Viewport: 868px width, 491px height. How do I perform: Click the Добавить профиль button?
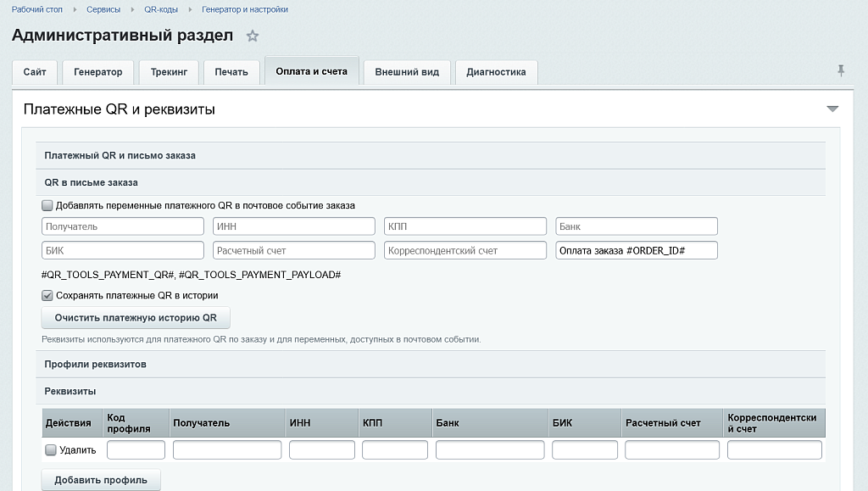pos(101,480)
